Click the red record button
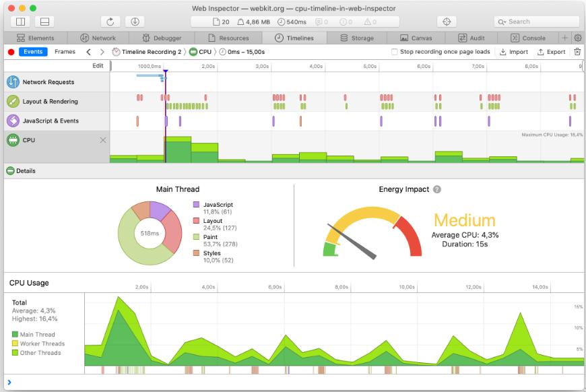 click(x=11, y=52)
